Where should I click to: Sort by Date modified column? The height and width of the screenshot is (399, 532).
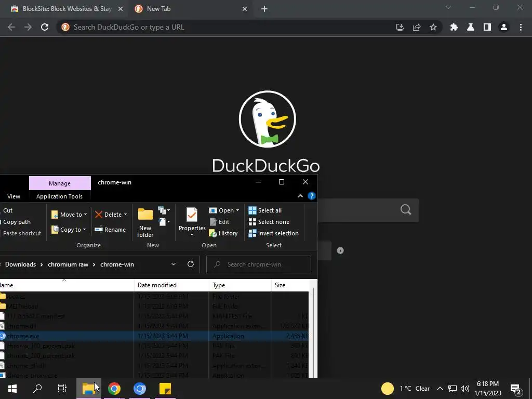[171, 285]
